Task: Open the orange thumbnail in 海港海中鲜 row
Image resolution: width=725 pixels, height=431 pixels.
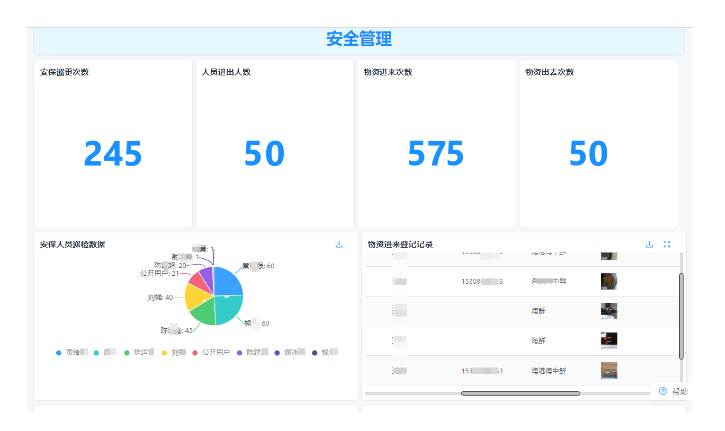Action: [609, 370]
